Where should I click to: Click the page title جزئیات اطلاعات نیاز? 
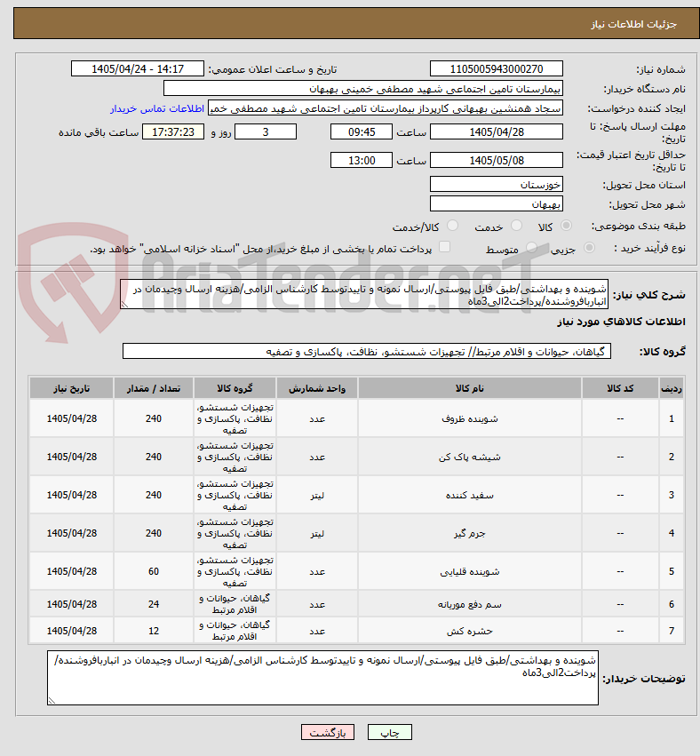point(634,24)
